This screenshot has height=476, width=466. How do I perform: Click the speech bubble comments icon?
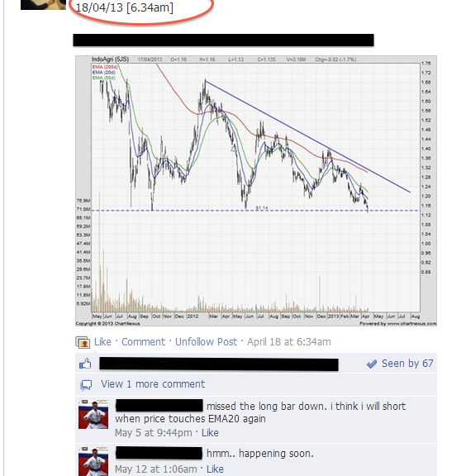tap(86, 384)
